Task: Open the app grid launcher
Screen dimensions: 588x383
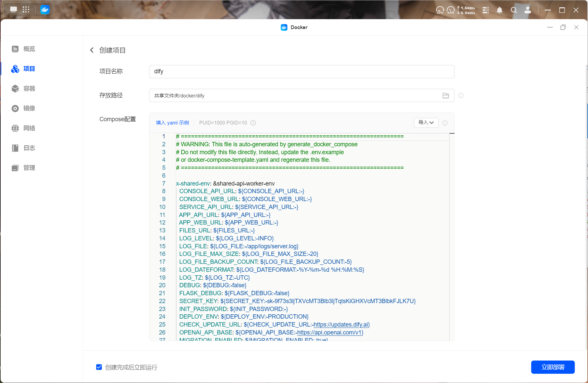Action: [26, 10]
